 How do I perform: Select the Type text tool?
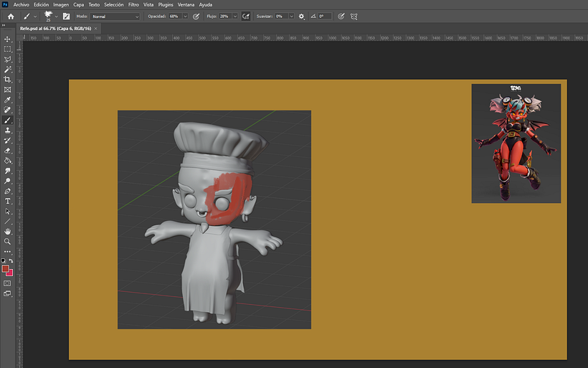pos(8,202)
